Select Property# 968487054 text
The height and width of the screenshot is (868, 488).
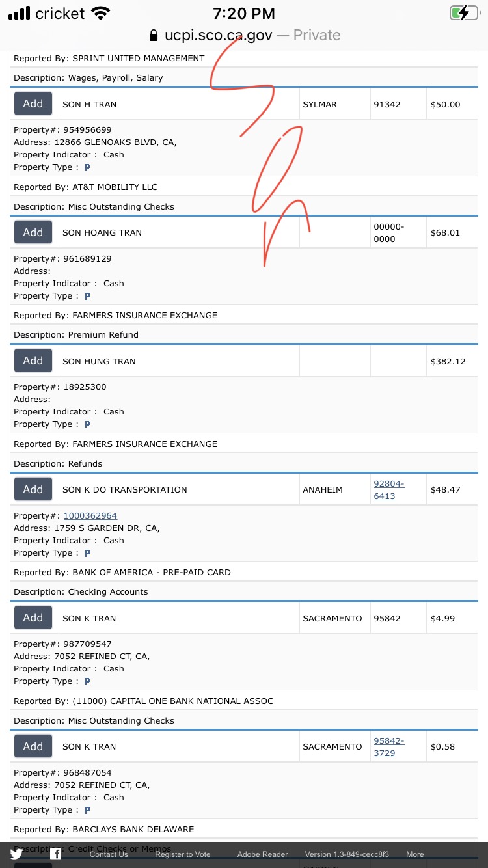tap(62, 773)
